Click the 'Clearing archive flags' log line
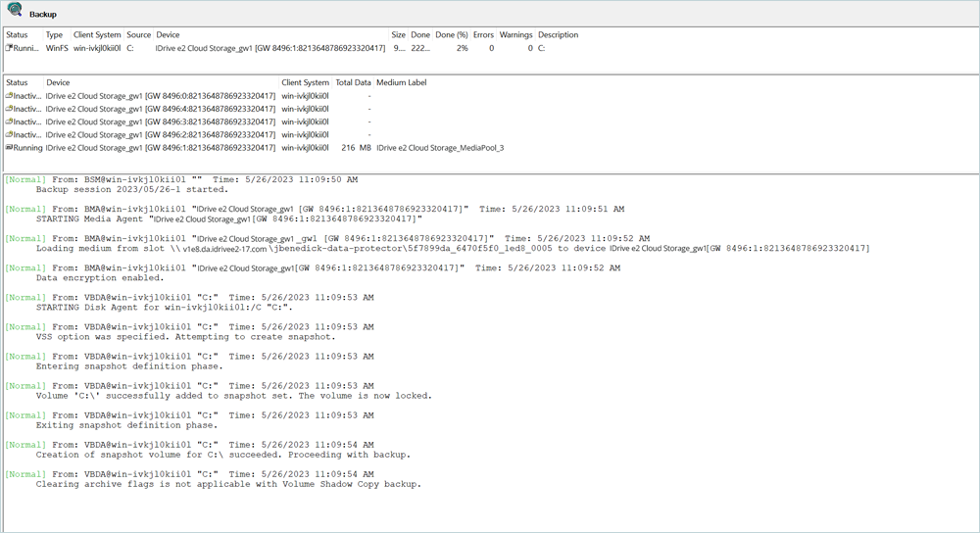 pyautogui.click(x=228, y=484)
